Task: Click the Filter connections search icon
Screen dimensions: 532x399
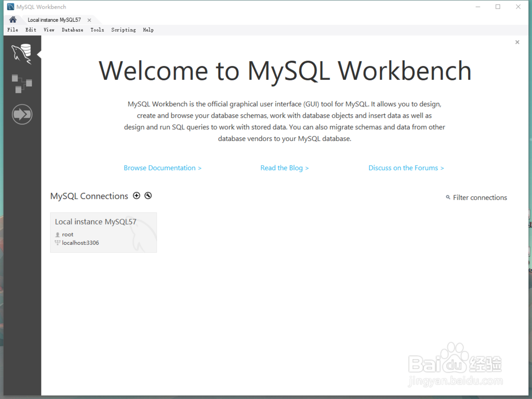Action: point(448,197)
